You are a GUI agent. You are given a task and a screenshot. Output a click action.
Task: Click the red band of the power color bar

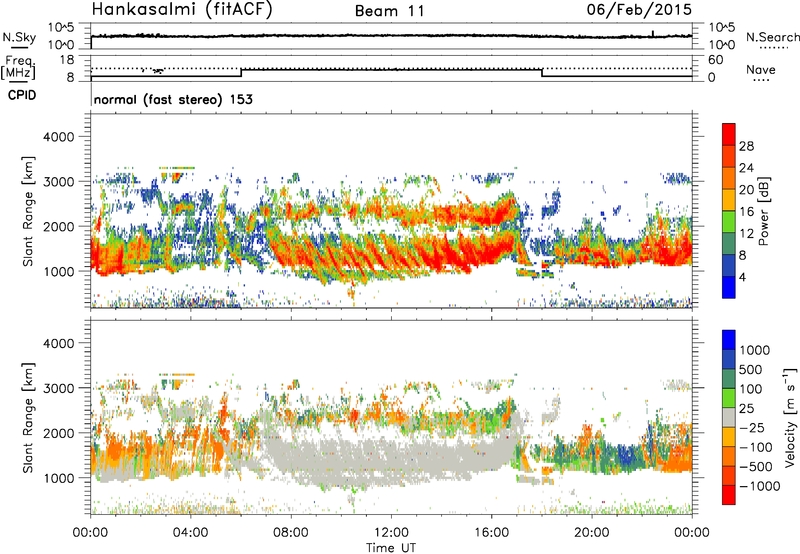pos(729,134)
